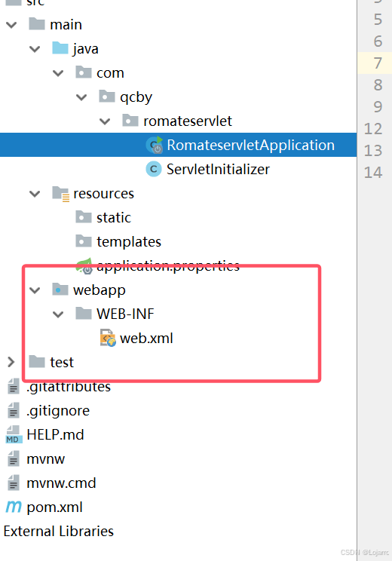Click the web.xml file icon
This screenshot has height=561, width=392.
[108, 338]
